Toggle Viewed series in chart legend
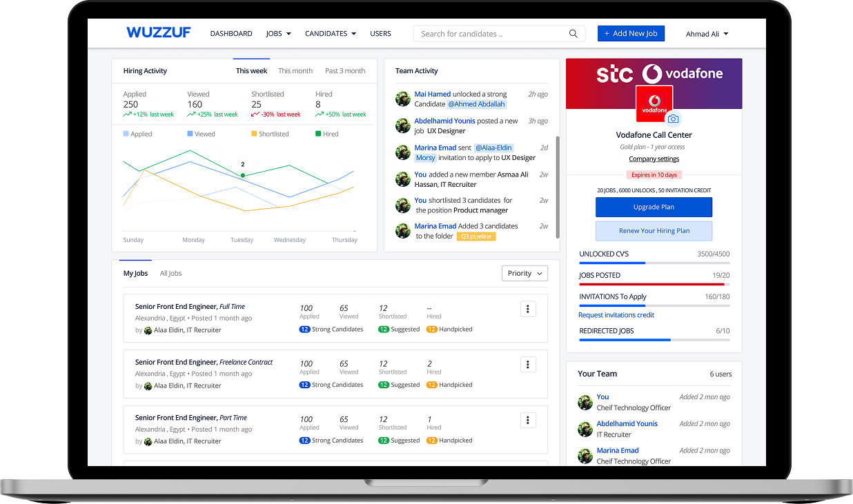This screenshot has width=853, height=504. coord(201,134)
